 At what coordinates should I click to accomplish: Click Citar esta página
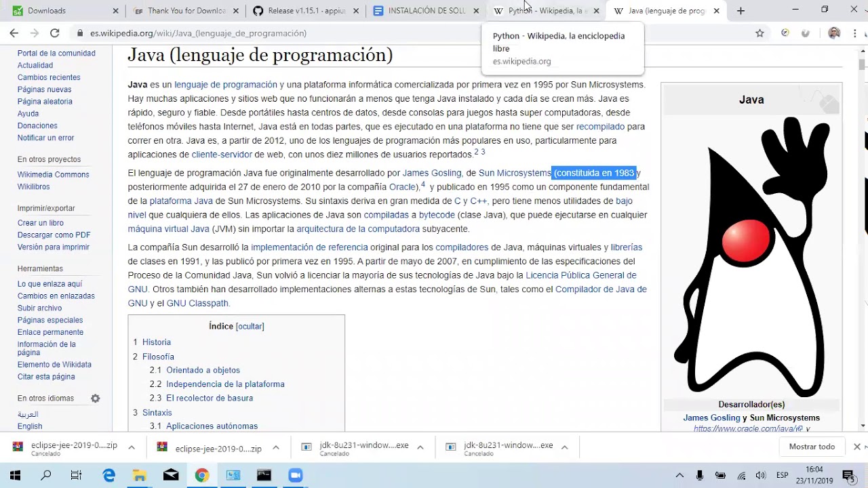(46, 376)
